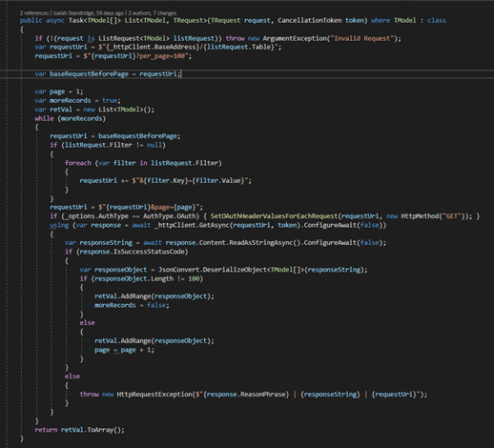Click the 'using' keyword before var response

tap(59, 225)
